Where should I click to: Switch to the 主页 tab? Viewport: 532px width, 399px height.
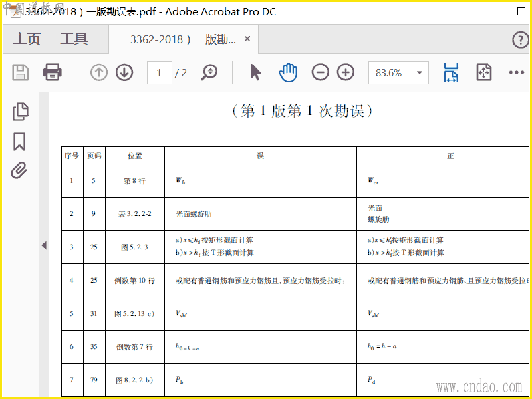[27, 39]
